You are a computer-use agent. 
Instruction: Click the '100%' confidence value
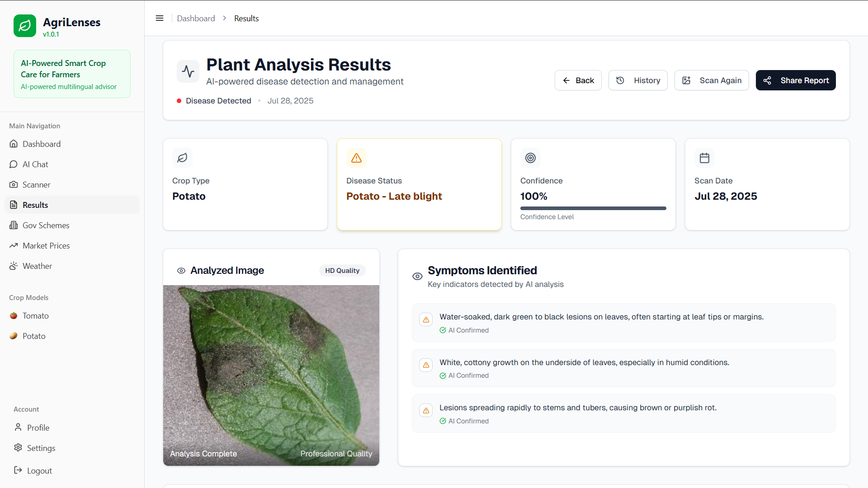coord(534,196)
